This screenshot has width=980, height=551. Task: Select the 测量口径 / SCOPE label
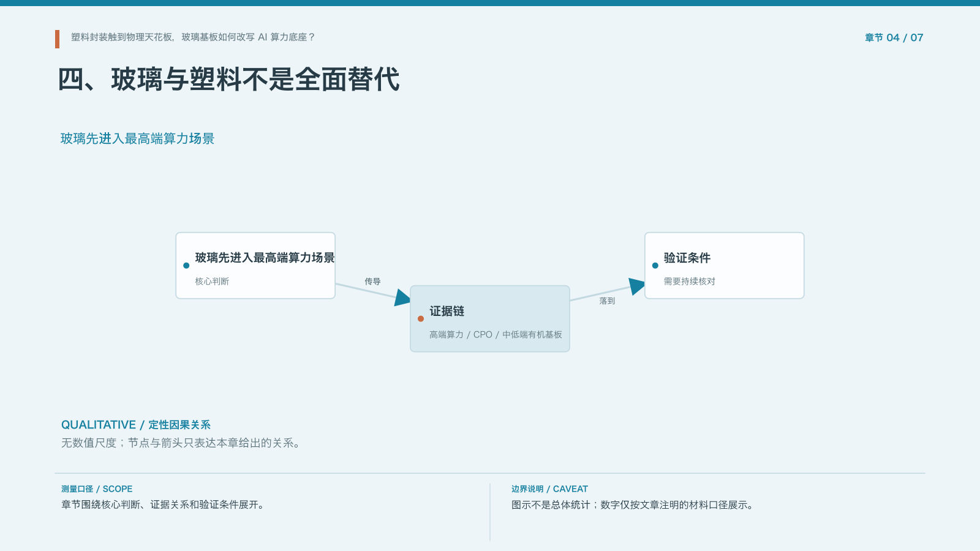[97, 489]
